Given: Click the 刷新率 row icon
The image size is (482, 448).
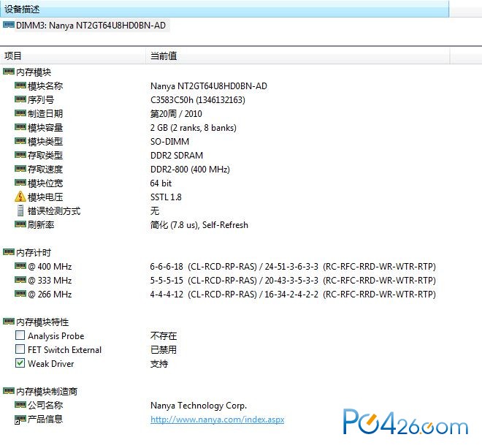Looking at the screenshot, I should [x=20, y=224].
